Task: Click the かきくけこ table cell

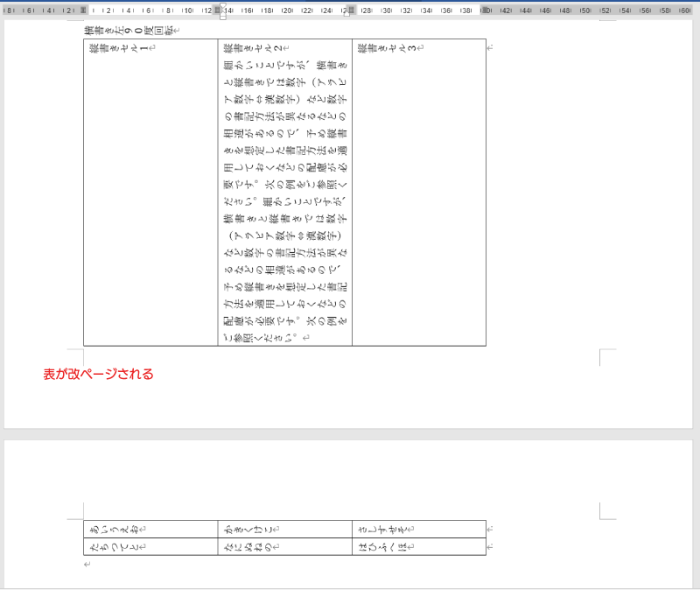Action: click(x=250, y=529)
